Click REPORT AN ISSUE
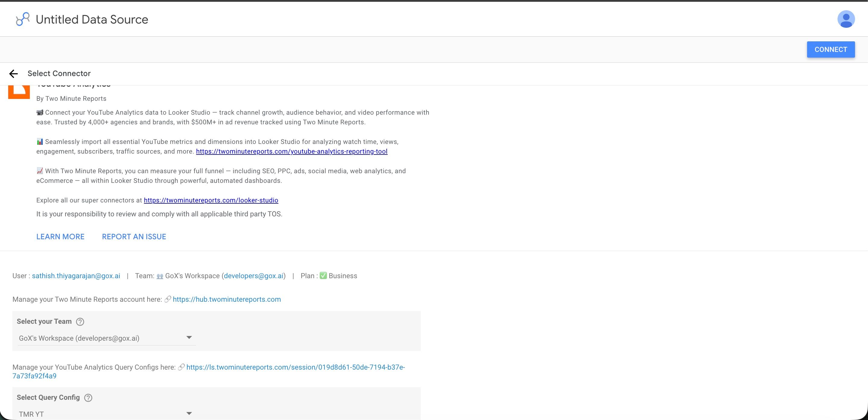The height and width of the screenshot is (420, 868). [x=134, y=237]
